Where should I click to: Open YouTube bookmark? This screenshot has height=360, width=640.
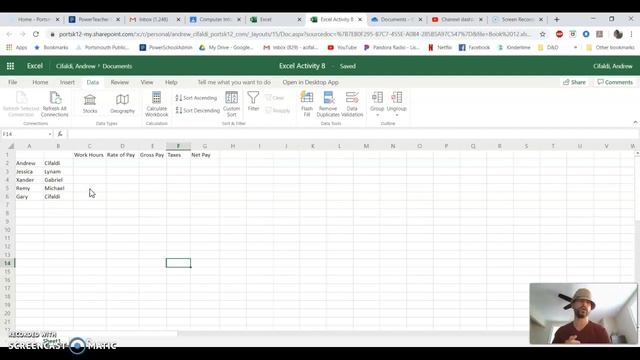(342, 47)
